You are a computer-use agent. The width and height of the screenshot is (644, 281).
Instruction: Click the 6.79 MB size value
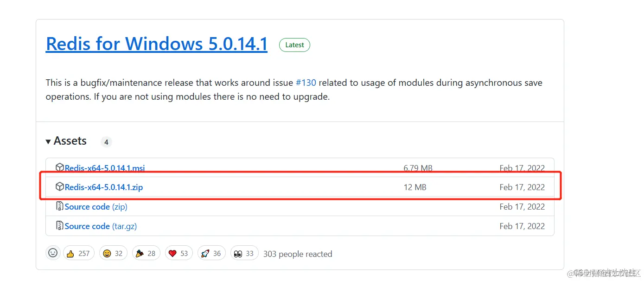coord(418,168)
